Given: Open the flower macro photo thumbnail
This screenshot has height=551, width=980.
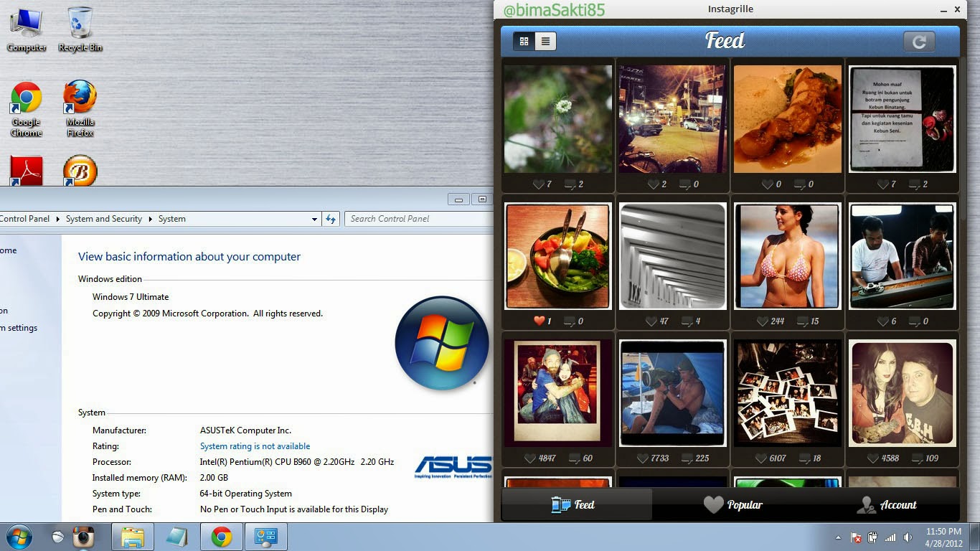Looking at the screenshot, I should coord(558,118).
